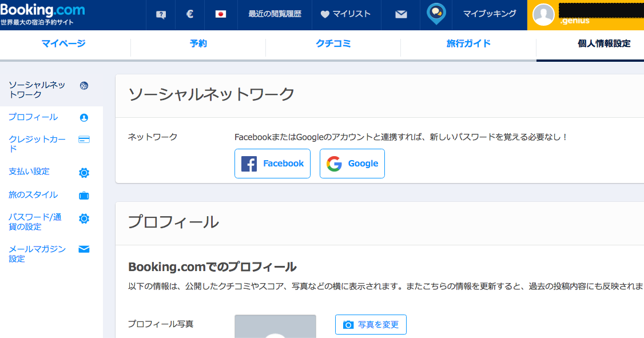Click the プロフィール写真 label
This screenshot has height=338, width=644.
[x=161, y=324]
